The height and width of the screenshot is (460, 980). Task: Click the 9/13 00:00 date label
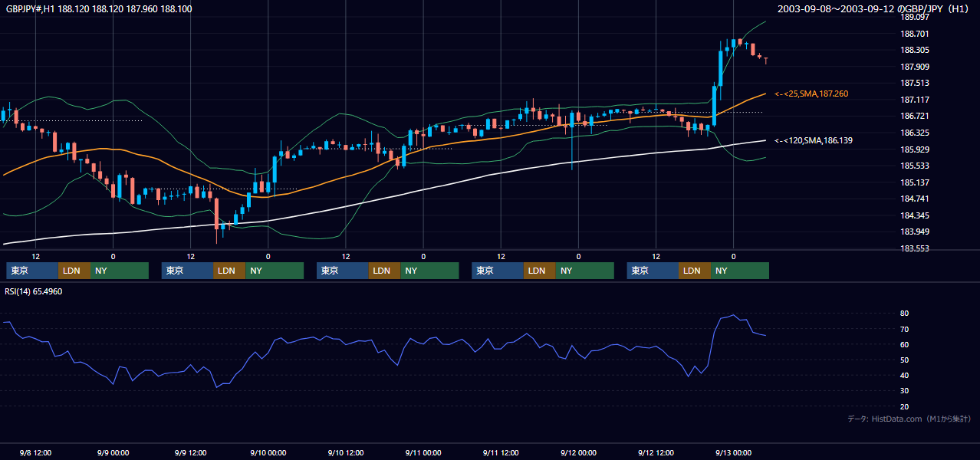tap(733, 452)
